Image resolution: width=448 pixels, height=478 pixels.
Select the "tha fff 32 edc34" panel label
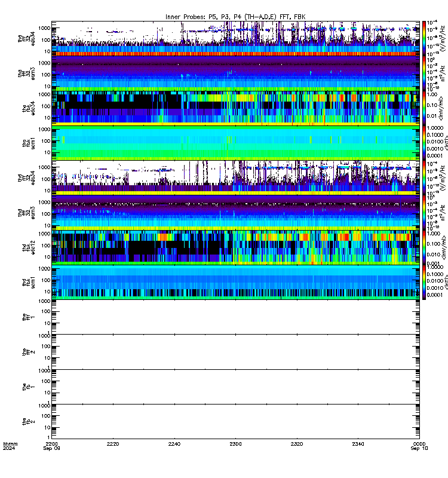tap(26, 39)
